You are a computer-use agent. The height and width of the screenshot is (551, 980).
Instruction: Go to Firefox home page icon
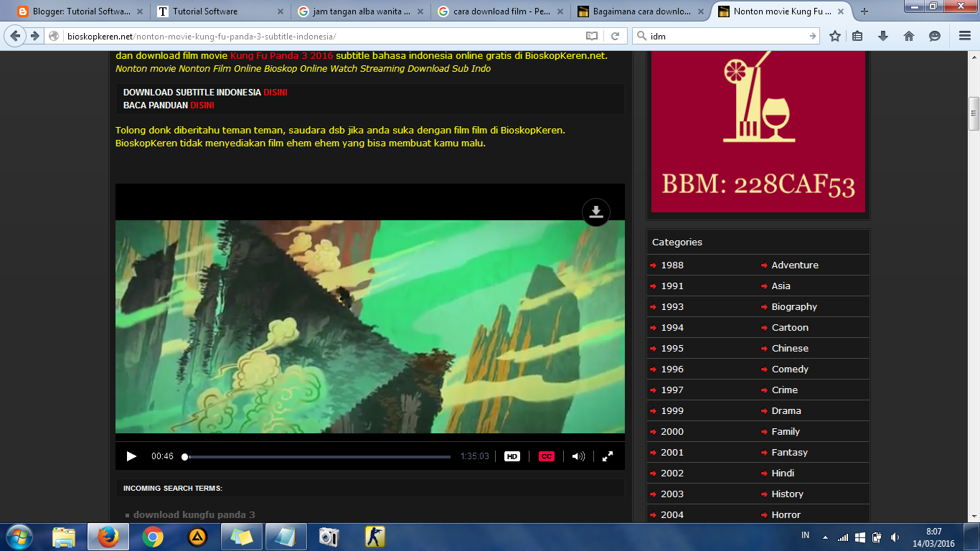tap(909, 36)
